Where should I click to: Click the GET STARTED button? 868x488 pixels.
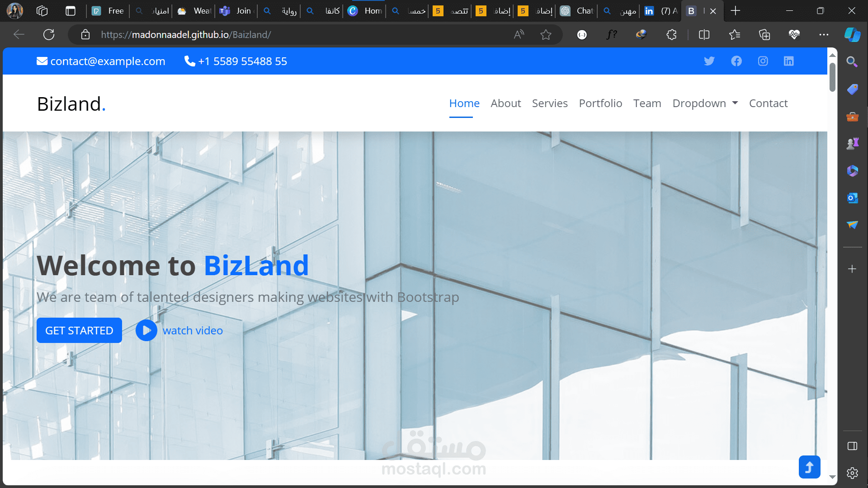tap(79, 330)
